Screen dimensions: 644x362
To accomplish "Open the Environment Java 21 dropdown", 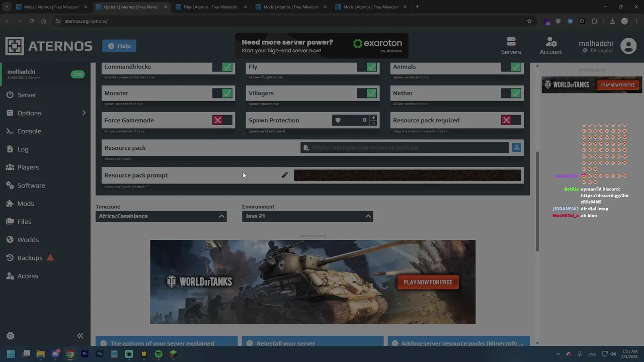I will point(307,216).
